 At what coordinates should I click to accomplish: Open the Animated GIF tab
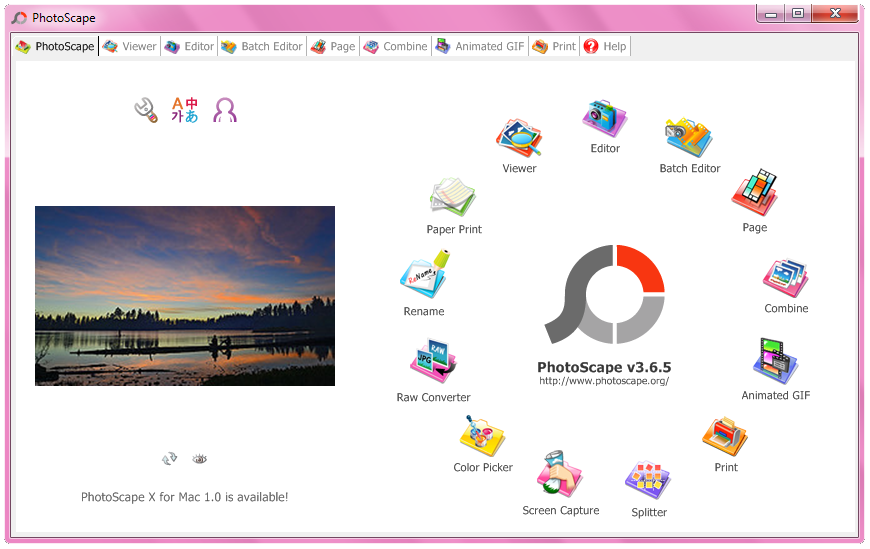(x=480, y=47)
